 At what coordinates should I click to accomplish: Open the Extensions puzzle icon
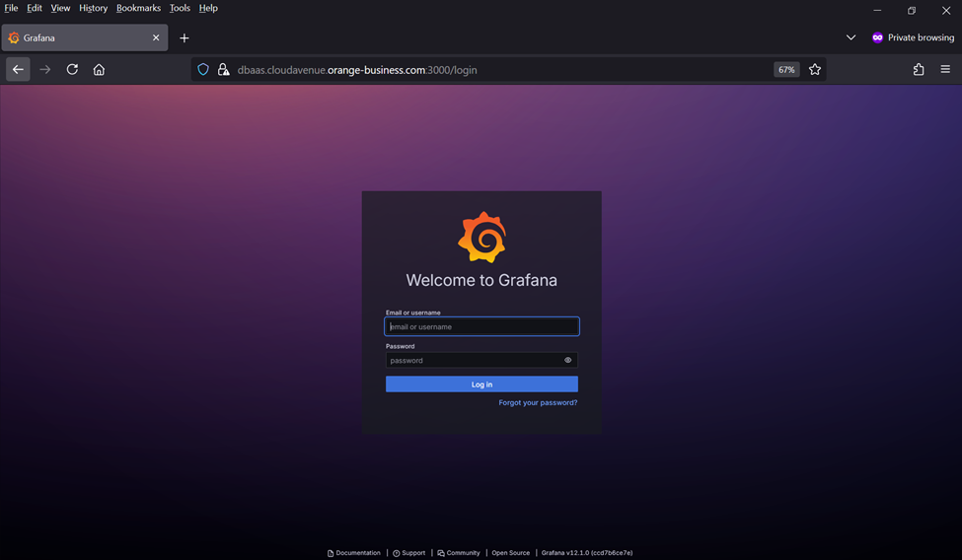coord(919,69)
